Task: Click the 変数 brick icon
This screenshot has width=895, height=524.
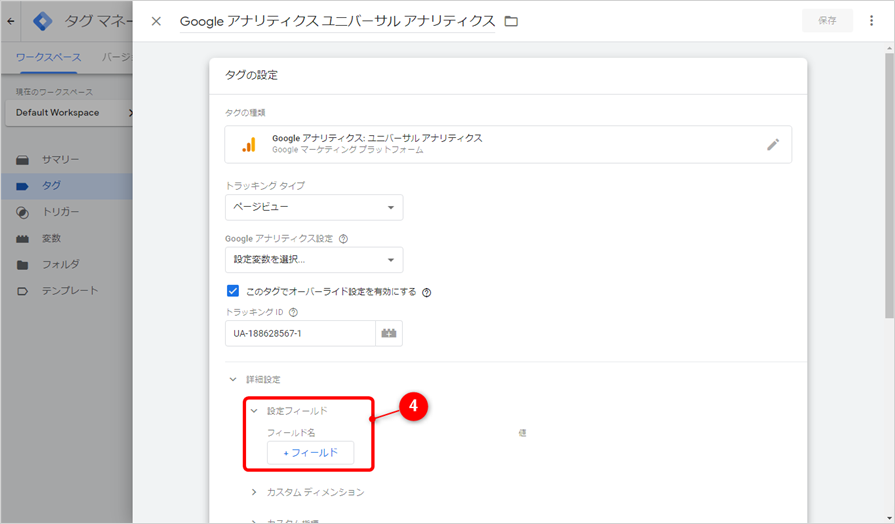Action: click(x=22, y=239)
